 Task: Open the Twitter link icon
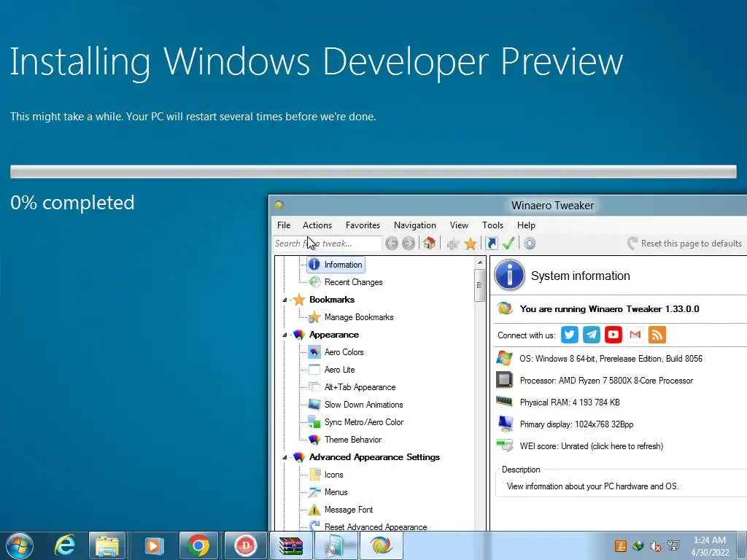569,335
